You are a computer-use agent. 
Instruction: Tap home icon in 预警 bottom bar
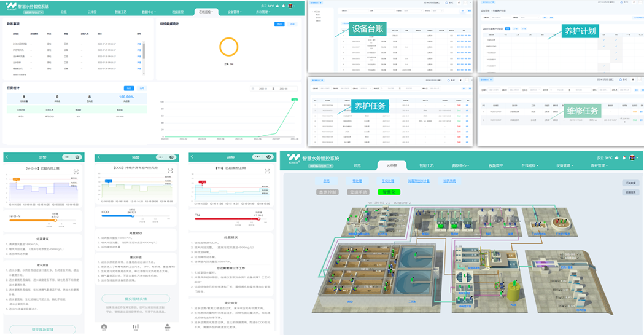click(x=104, y=326)
